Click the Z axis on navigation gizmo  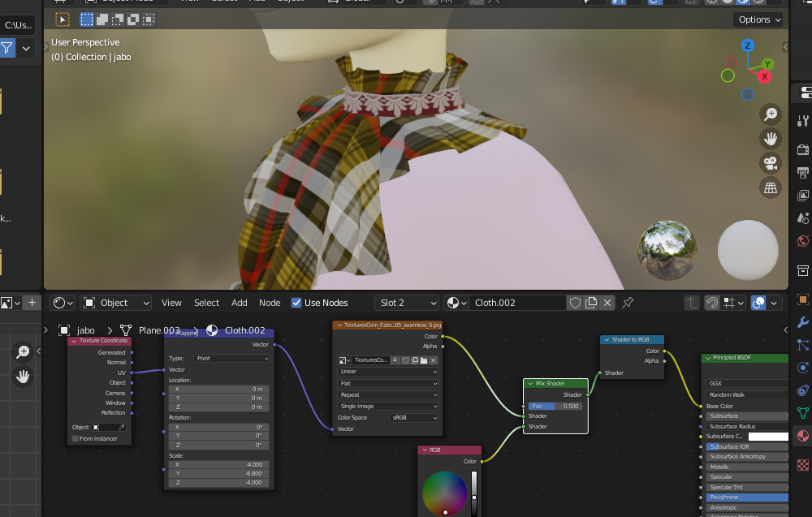click(747, 45)
